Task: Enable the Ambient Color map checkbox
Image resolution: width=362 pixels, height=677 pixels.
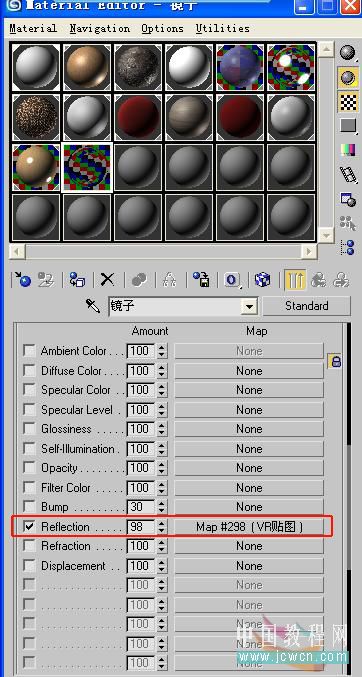Action: [29, 351]
